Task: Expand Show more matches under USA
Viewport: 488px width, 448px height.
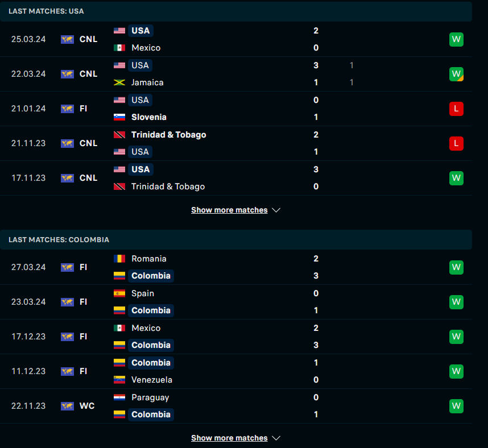Action: [x=229, y=210]
